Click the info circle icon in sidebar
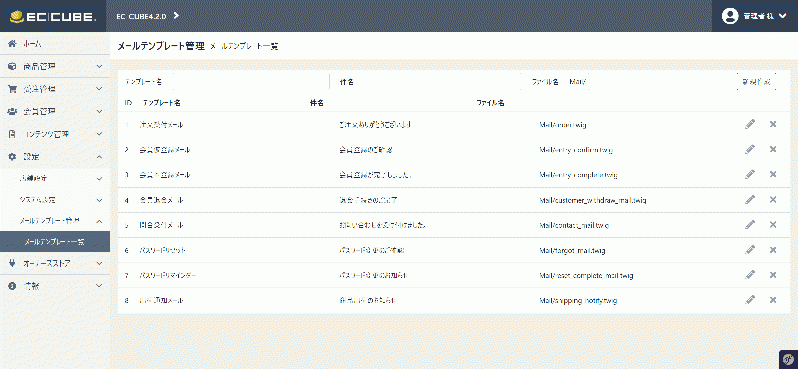Viewport: 798px width, 369px height. [12, 286]
